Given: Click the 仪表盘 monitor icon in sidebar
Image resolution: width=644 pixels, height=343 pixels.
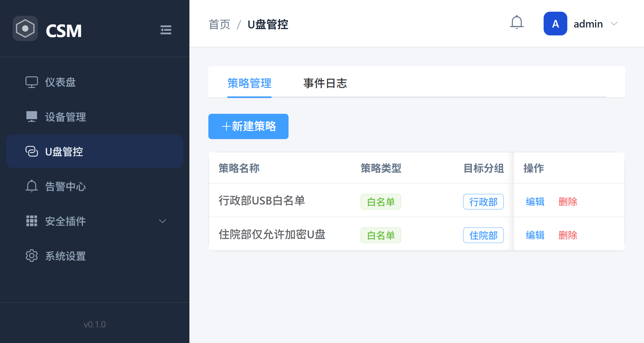Looking at the screenshot, I should pos(32,82).
